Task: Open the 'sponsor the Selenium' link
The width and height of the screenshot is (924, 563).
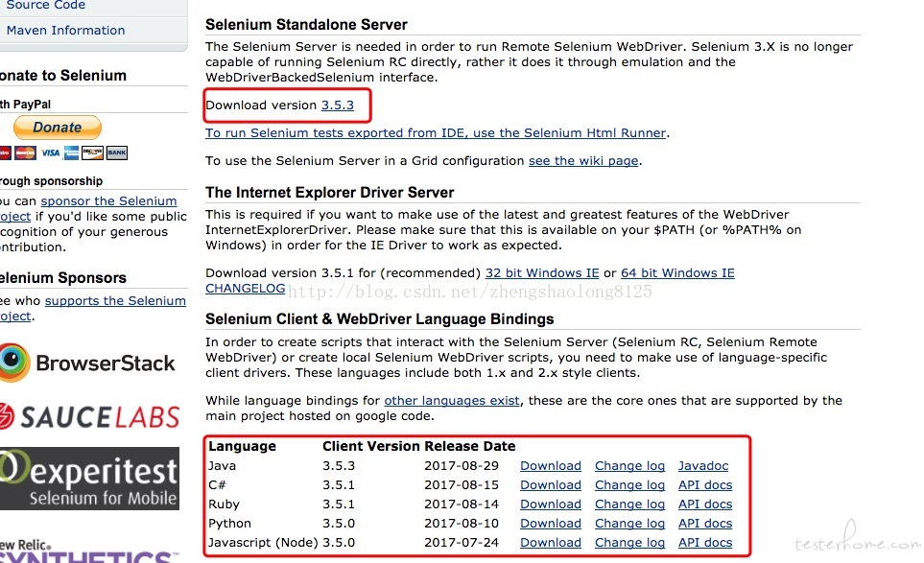Action: (108, 200)
